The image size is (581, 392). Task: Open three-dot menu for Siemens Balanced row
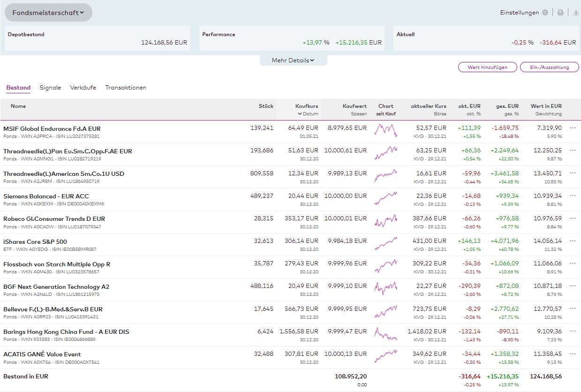tap(573, 196)
